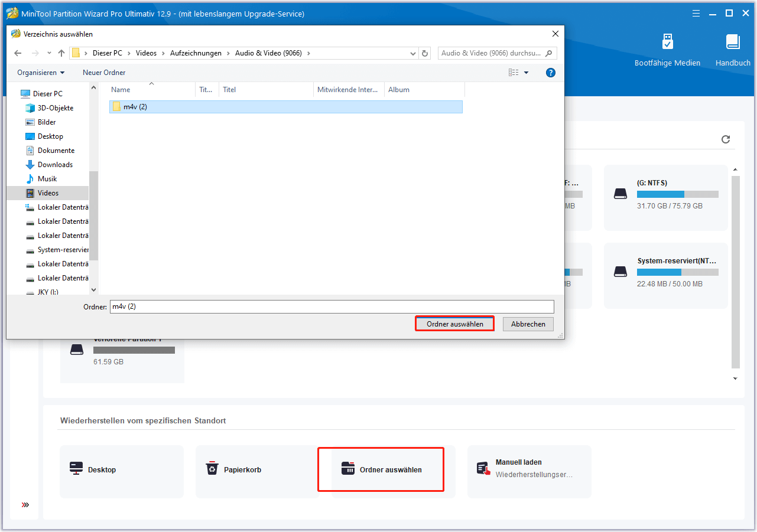Screen dimensions: 757x532
Task: Open recent locations dropdown arrow
Action: tap(49, 53)
